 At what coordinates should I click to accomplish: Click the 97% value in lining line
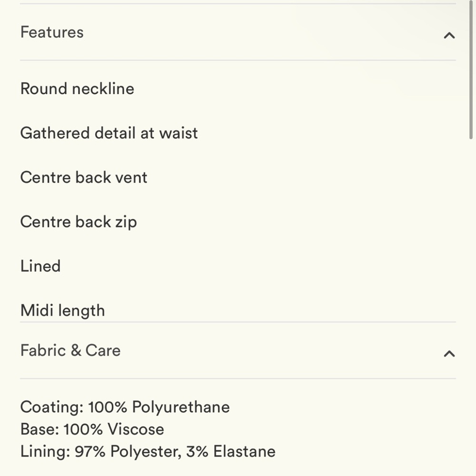pos(90,451)
